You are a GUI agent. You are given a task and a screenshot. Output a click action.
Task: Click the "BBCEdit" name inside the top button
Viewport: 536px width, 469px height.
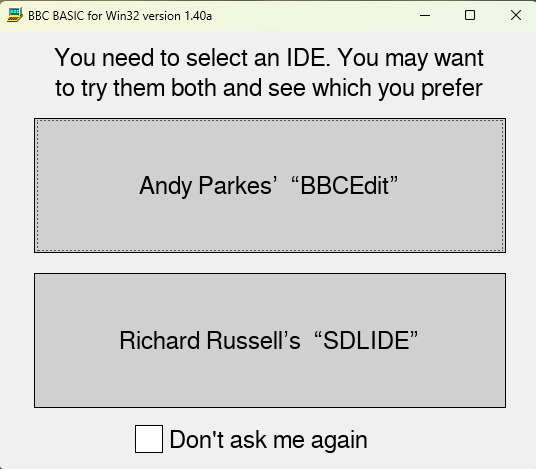point(345,186)
